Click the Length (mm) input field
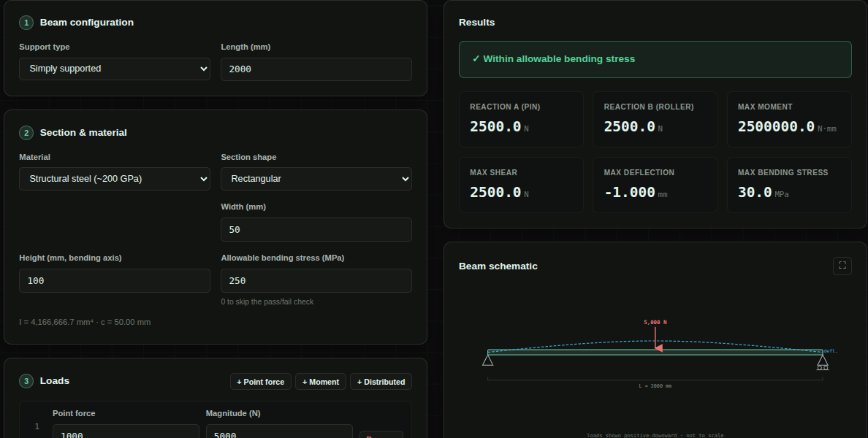Viewport: 868px width, 438px height. (x=316, y=69)
